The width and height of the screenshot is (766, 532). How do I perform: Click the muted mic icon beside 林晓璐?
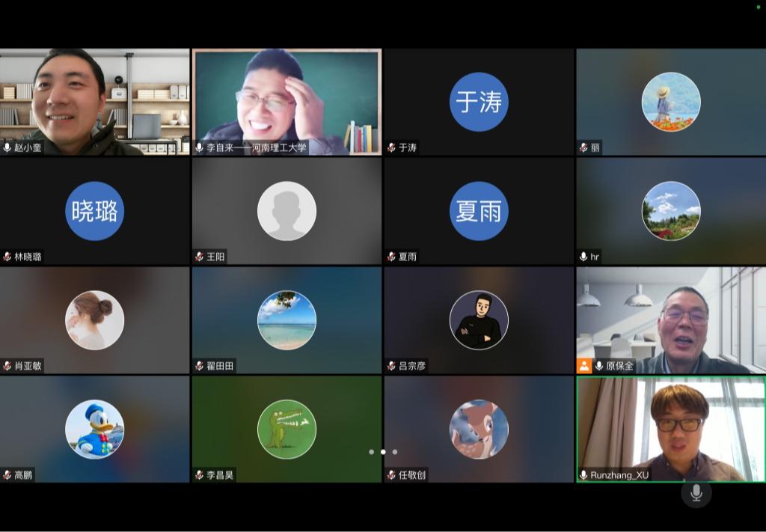(7, 257)
